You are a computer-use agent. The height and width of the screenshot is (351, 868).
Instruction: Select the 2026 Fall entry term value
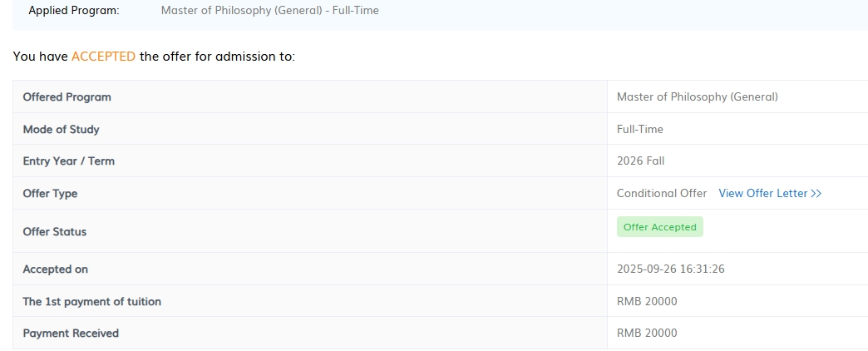(x=640, y=161)
